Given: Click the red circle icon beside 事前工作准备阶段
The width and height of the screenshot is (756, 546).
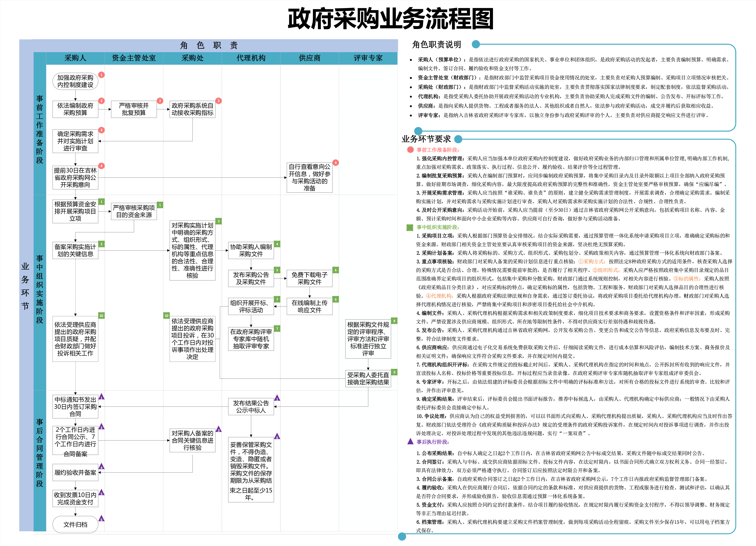Looking at the screenshot, I should coord(410,150).
